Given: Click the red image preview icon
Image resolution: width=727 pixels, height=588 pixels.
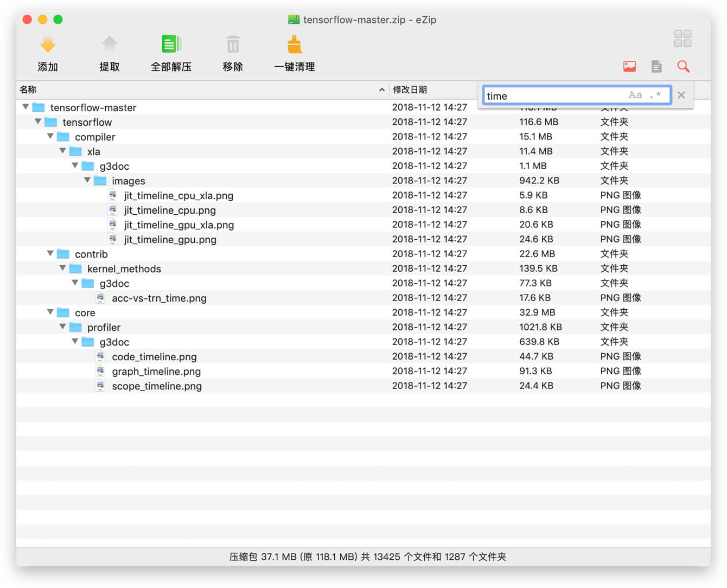Looking at the screenshot, I should pos(629,66).
